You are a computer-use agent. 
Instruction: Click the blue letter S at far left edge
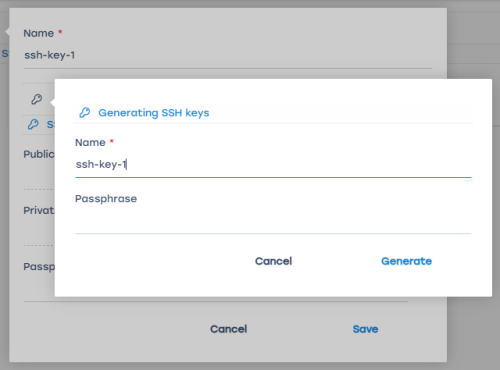pyautogui.click(x=5, y=53)
